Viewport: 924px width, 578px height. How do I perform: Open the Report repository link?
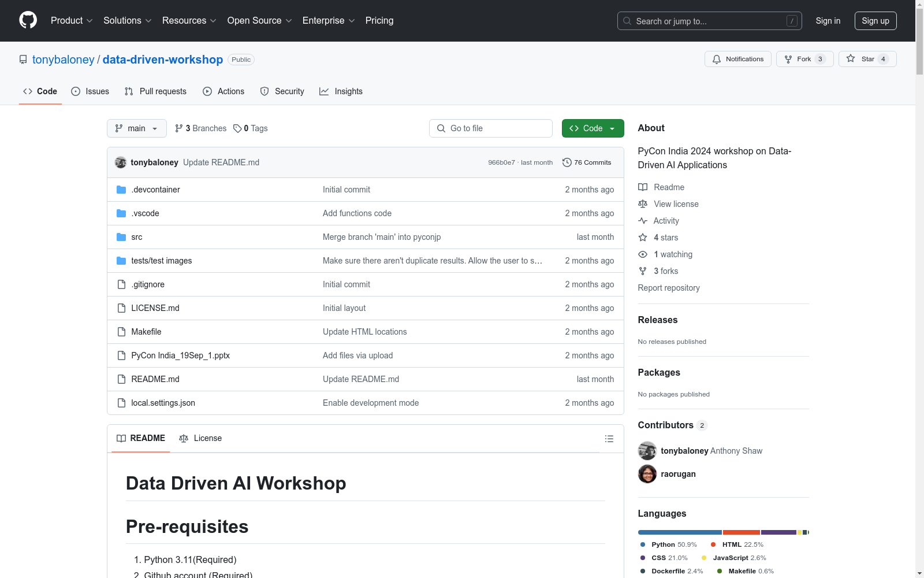[669, 288]
